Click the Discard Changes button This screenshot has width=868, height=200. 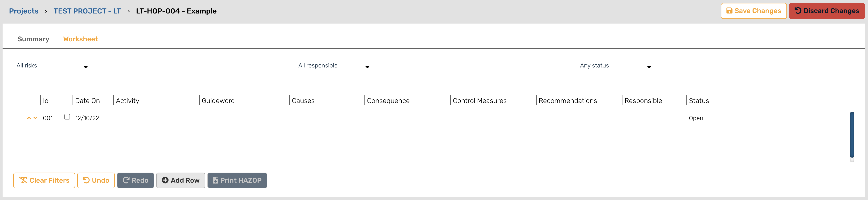[827, 11]
